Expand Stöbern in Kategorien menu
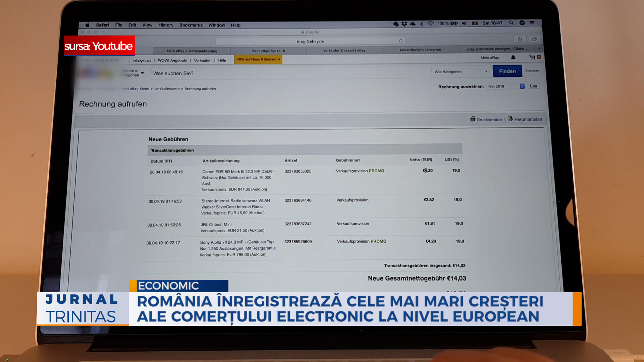This screenshot has height=362, width=644. 132,73
